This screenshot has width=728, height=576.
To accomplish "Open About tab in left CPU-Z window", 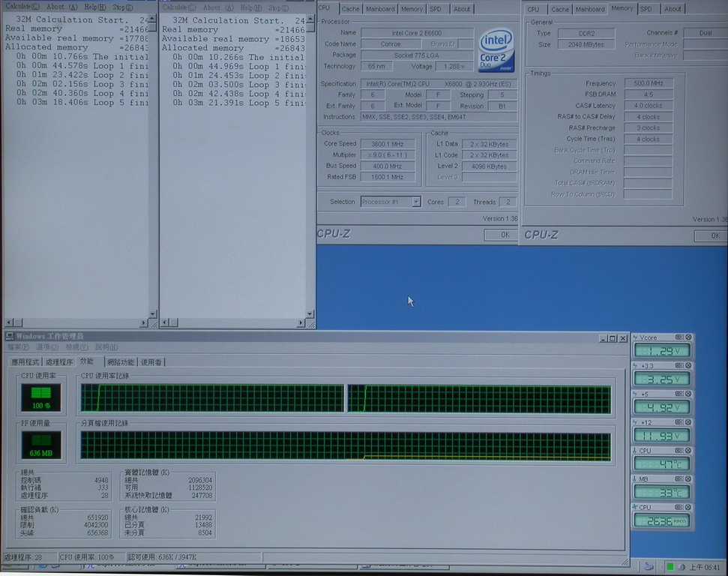I will pyautogui.click(x=462, y=9).
